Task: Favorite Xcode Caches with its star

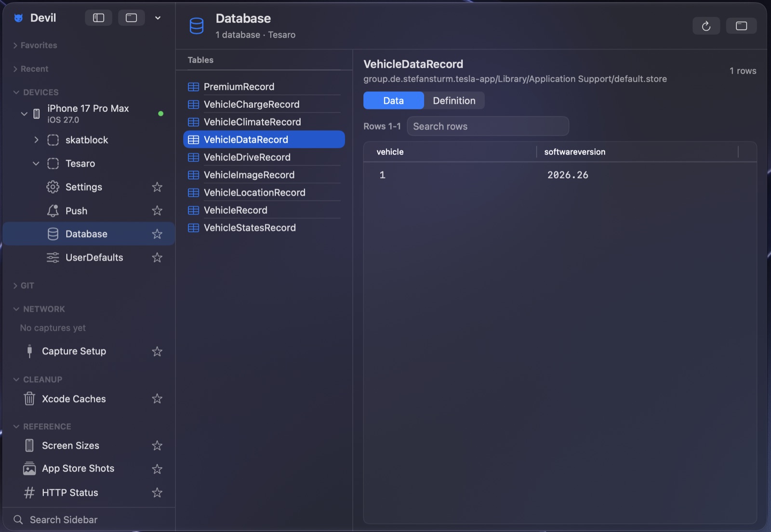Action: tap(157, 399)
